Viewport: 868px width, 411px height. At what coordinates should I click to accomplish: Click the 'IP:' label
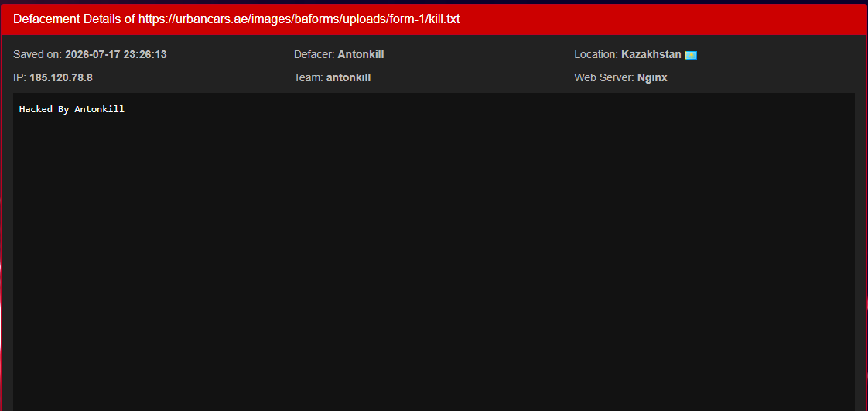(20, 77)
